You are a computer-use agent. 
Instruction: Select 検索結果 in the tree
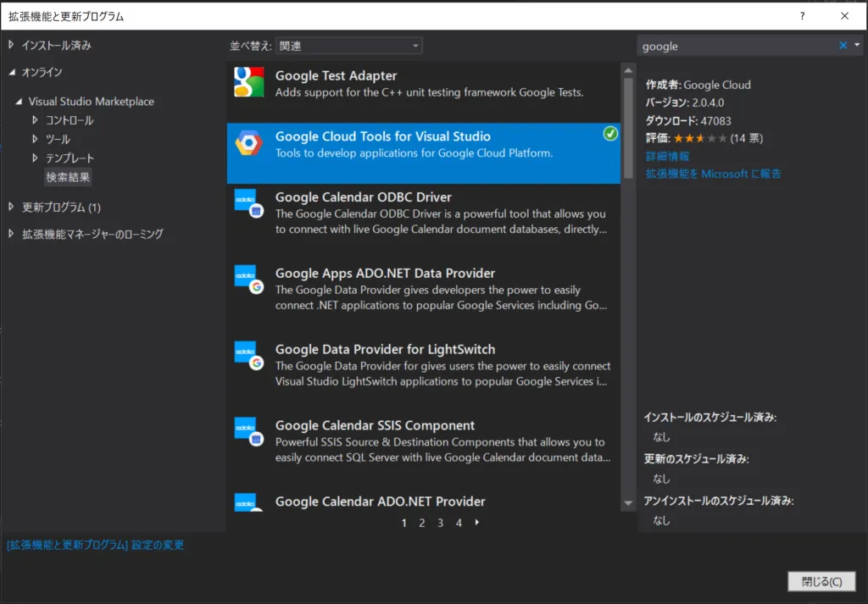pos(68,177)
